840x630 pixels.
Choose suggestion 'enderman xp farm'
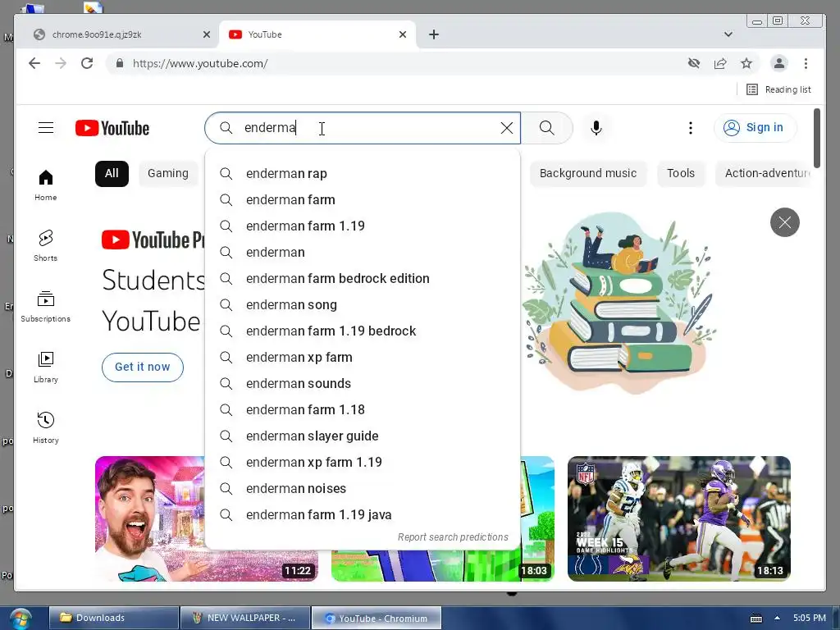coord(363,358)
